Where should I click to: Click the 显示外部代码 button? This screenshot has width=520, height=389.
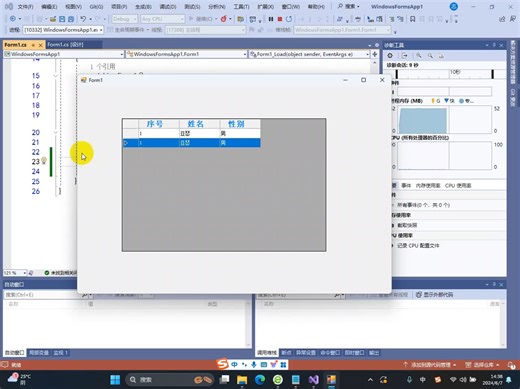[434, 295]
